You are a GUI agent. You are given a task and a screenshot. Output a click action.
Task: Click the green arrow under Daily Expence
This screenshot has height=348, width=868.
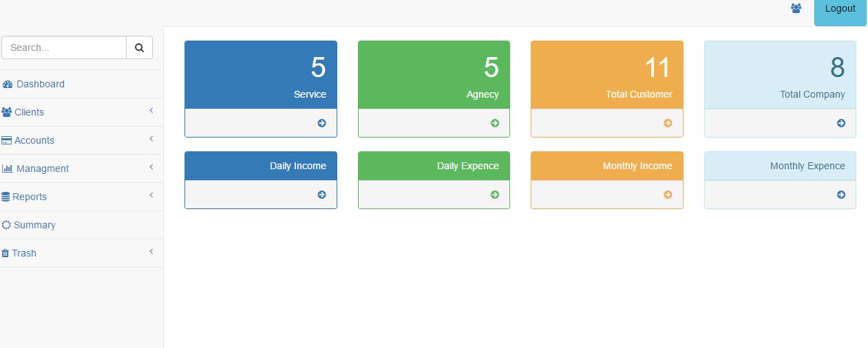click(x=495, y=195)
